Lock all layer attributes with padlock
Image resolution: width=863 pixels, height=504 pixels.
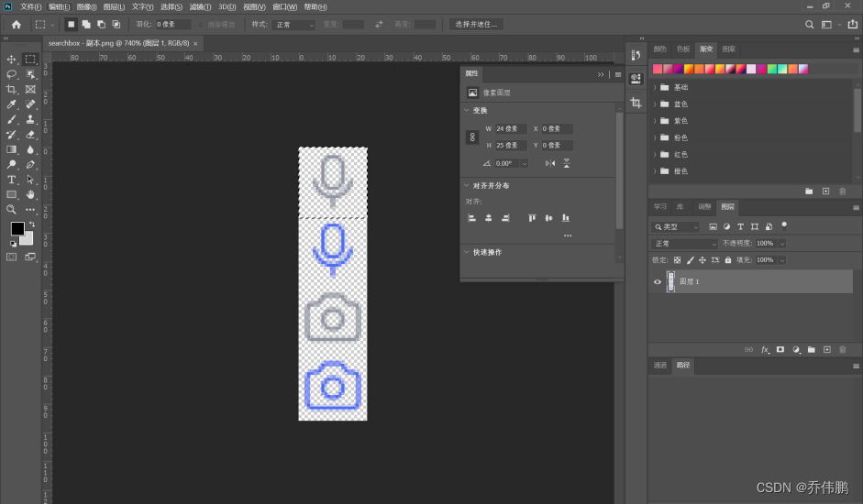click(x=728, y=260)
